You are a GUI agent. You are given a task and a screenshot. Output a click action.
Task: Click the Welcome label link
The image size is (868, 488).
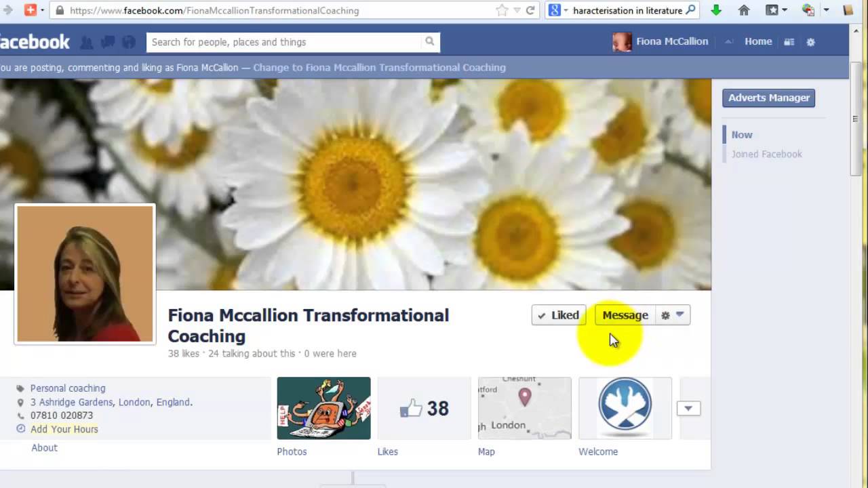pyautogui.click(x=598, y=451)
